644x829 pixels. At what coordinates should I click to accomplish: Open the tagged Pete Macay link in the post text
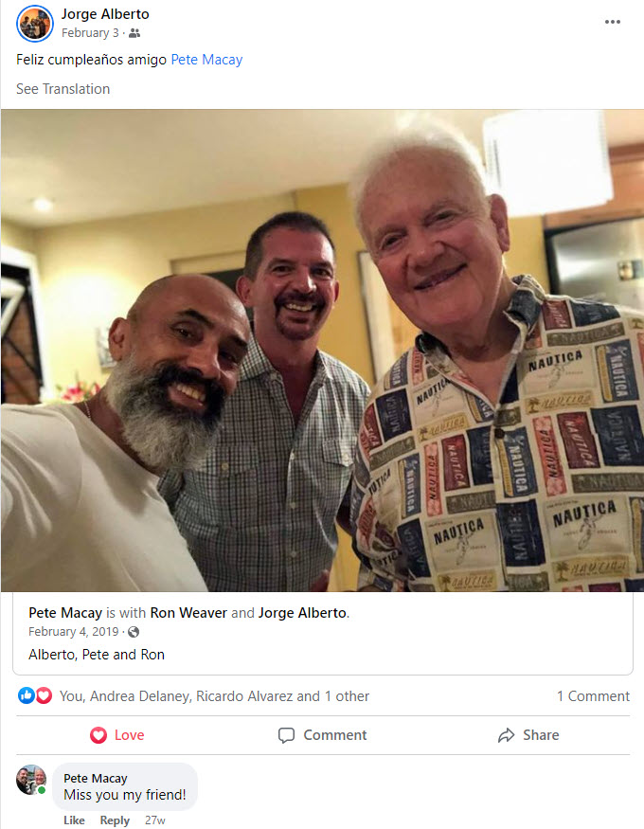pos(206,60)
